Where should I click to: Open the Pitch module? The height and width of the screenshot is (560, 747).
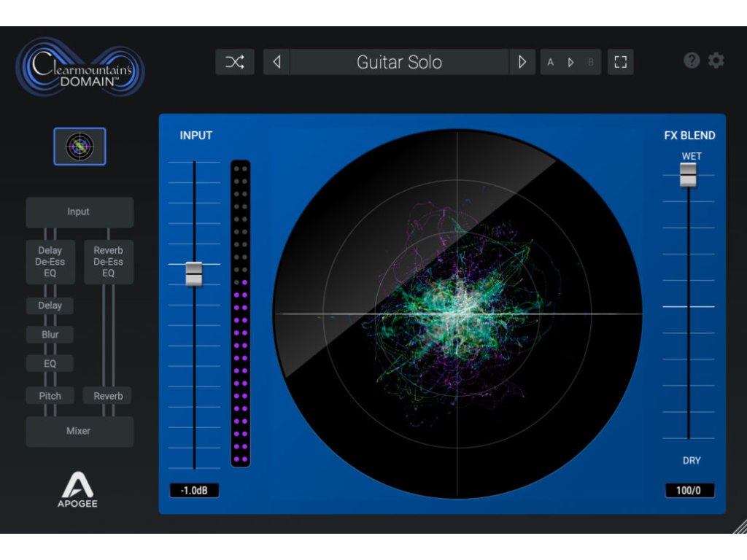[50, 396]
